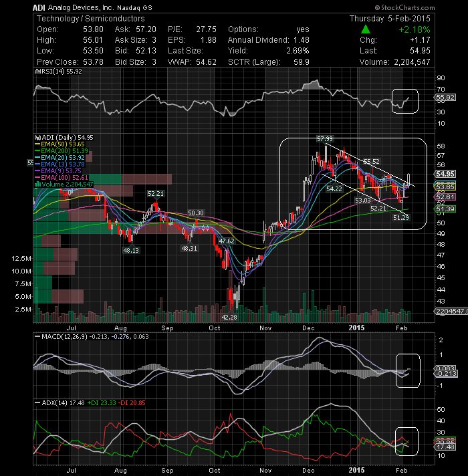
Task: Click the Yield value 2.69%
Action: [298, 51]
